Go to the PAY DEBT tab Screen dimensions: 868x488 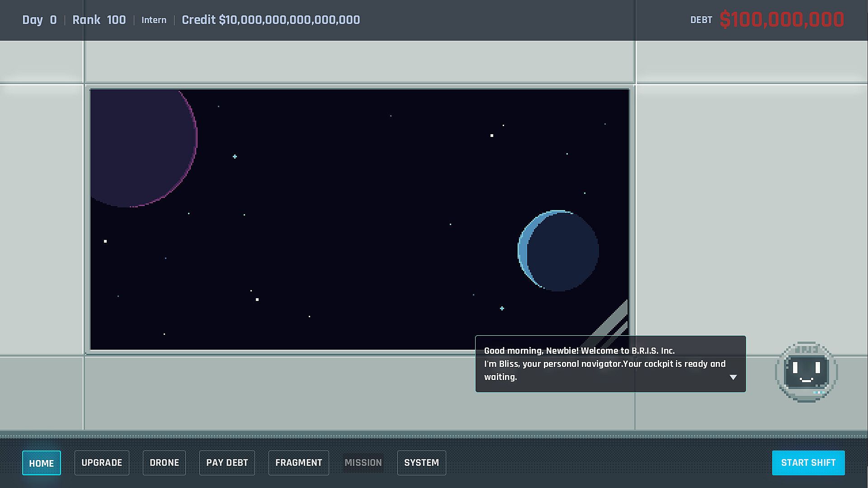click(227, 463)
